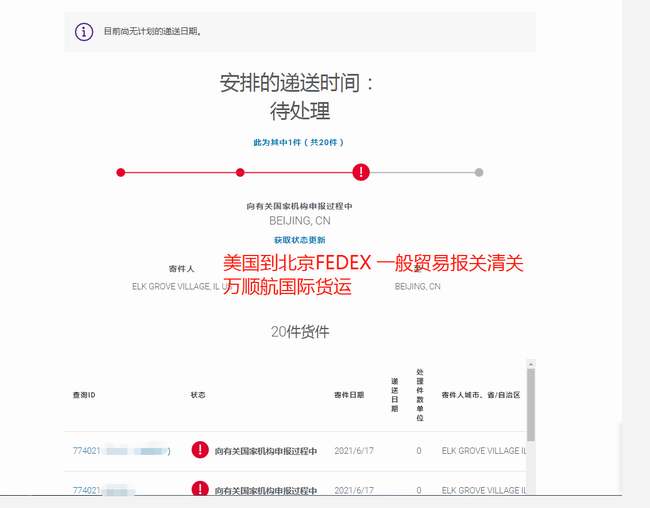Click the 状态 column header
650x508 pixels.
click(198, 395)
